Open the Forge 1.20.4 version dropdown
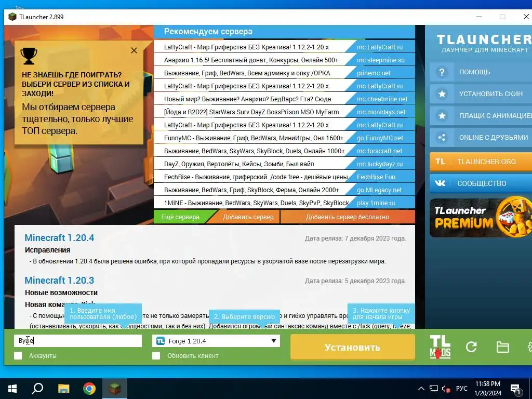 coord(216,341)
